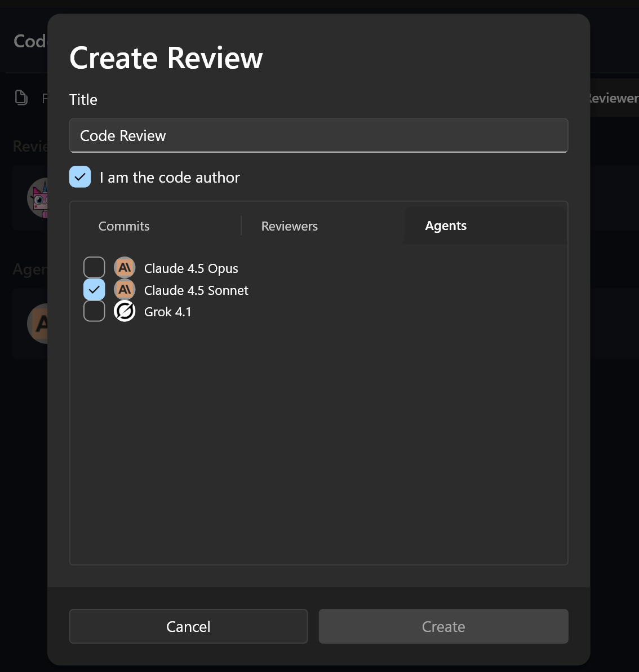This screenshot has height=672, width=639.
Task: Uncheck the I am the code author checkbox
Action: coord(80,176)
